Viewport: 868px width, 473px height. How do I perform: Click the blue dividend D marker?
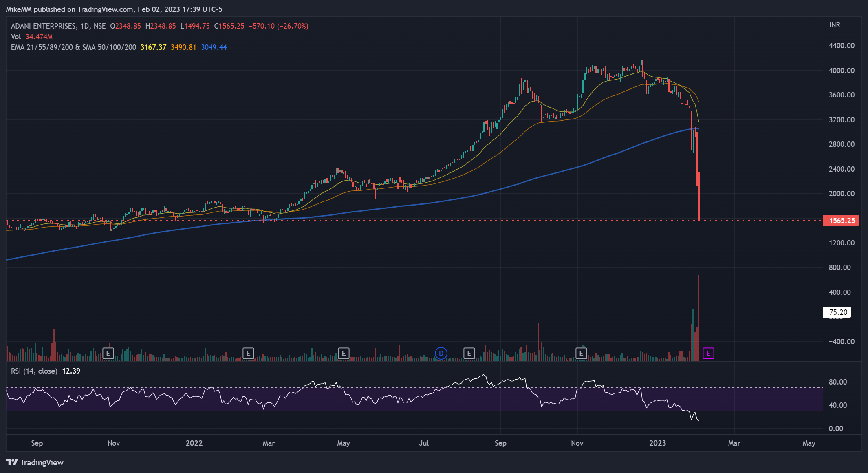[441, 353]
